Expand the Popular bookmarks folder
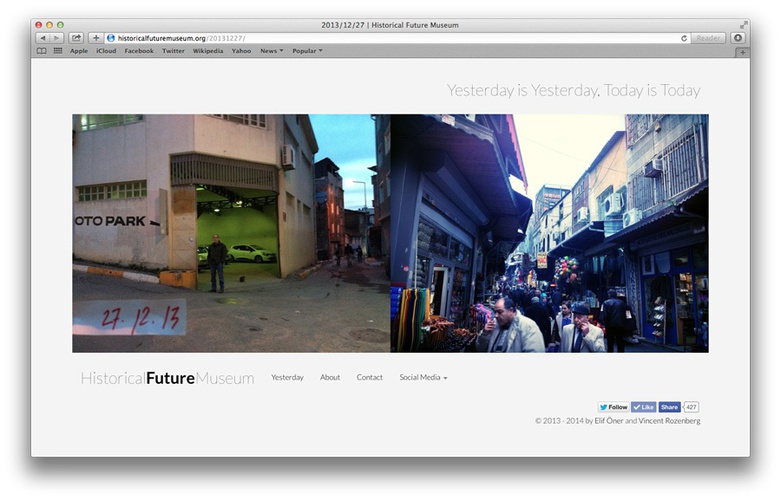Viewport: 780px width, 500px height. click(307, 51)
